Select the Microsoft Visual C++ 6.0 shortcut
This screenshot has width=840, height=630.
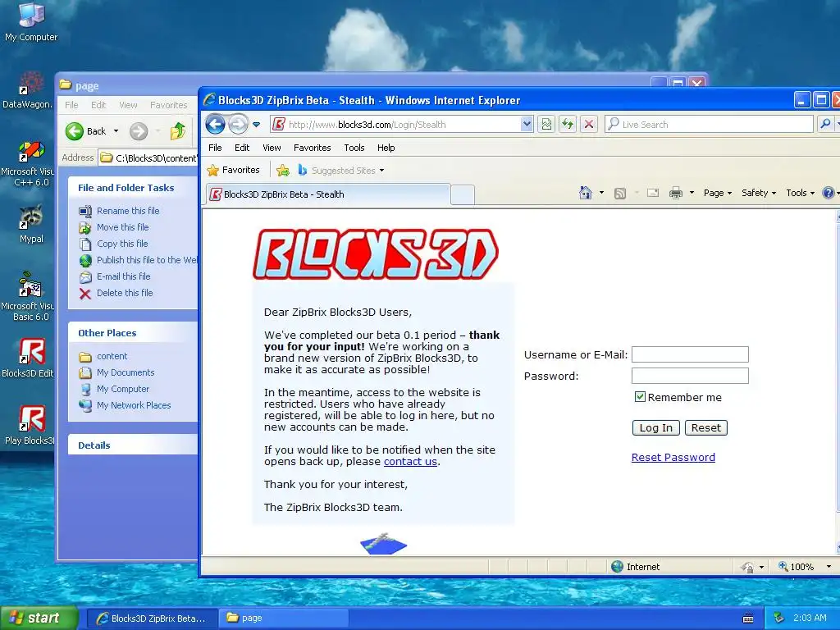[28, 164]
